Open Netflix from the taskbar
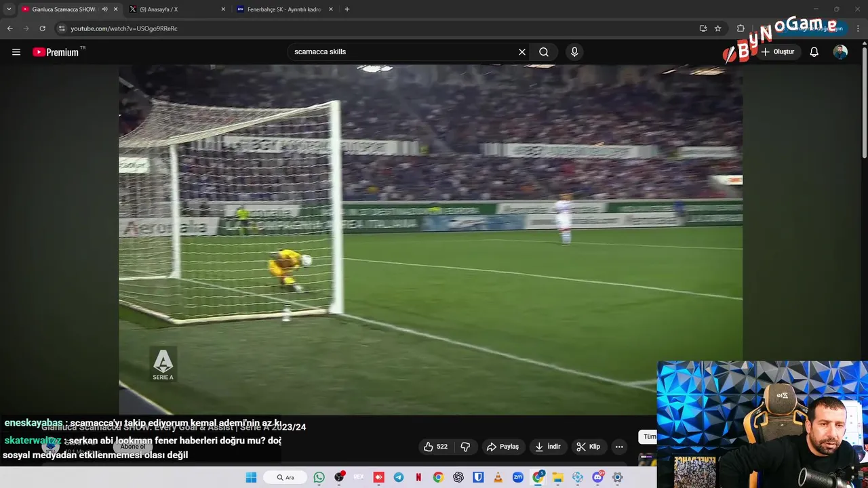The height and width of the screenshot is (488, 868). tap(418, 477)
